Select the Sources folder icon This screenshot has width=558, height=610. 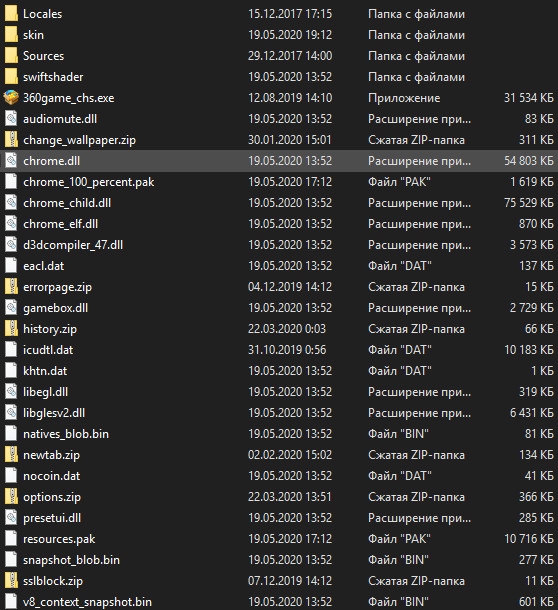click(11, 56)
